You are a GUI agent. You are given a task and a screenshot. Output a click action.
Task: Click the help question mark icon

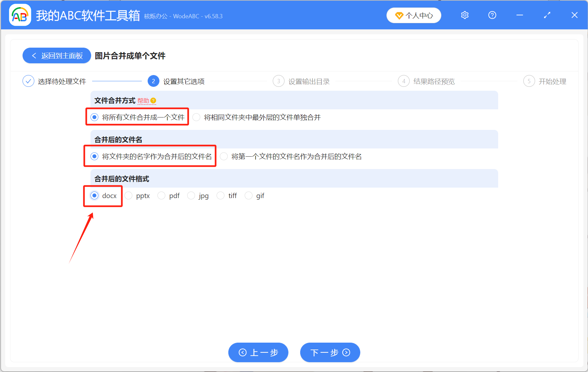(x=492, y=15)
